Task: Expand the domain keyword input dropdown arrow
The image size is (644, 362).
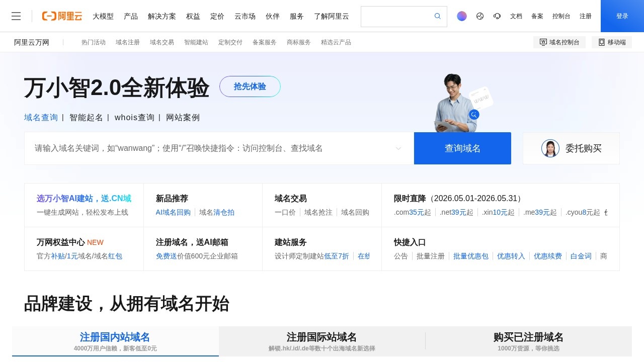Action: click(x=398, y=148)
